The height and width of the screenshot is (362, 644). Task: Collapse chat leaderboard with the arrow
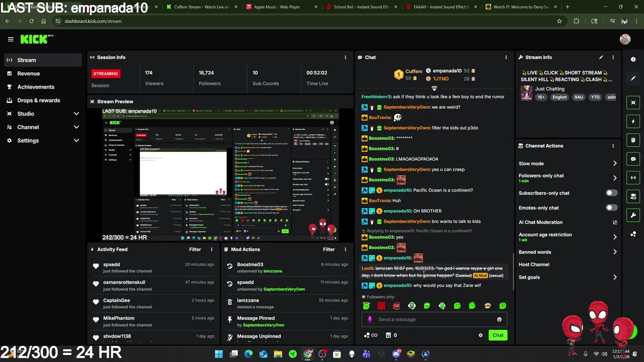434,88
